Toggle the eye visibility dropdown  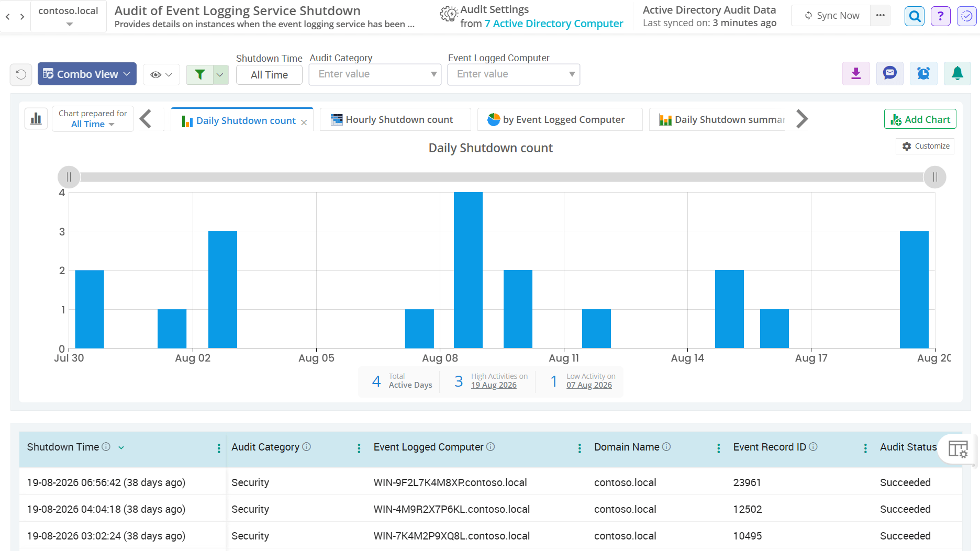[161, 74]
